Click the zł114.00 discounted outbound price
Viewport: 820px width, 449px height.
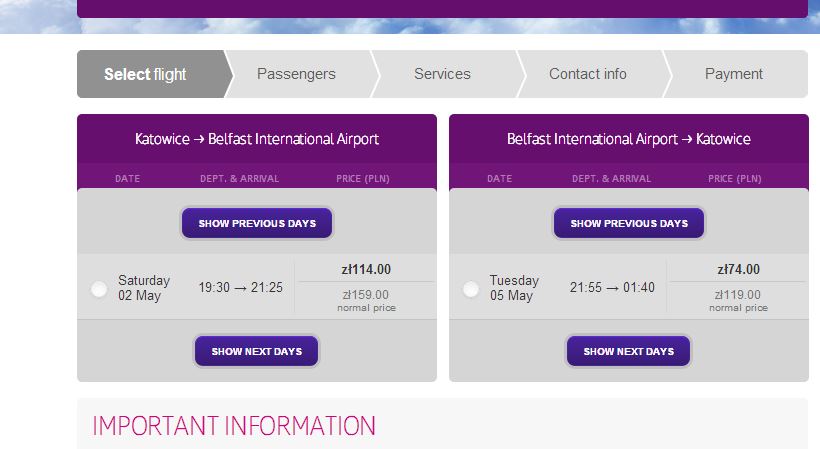tap(366, 270)
